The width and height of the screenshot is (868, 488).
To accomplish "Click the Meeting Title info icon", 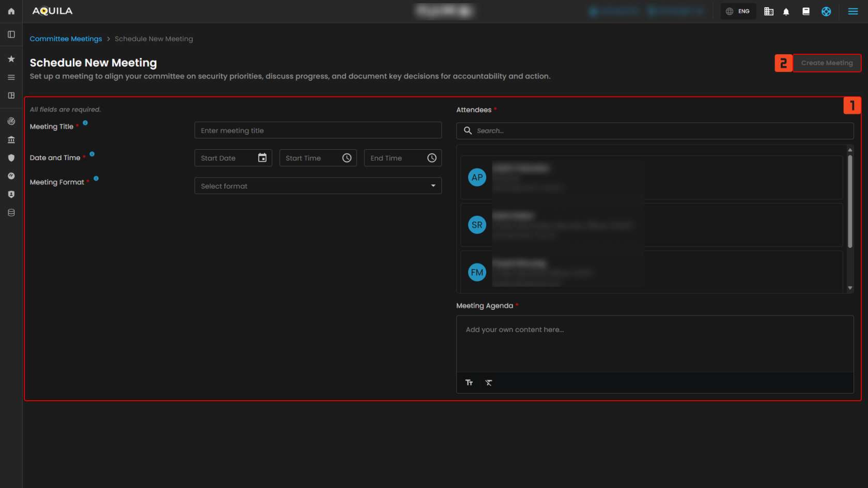I will [85, 123].
